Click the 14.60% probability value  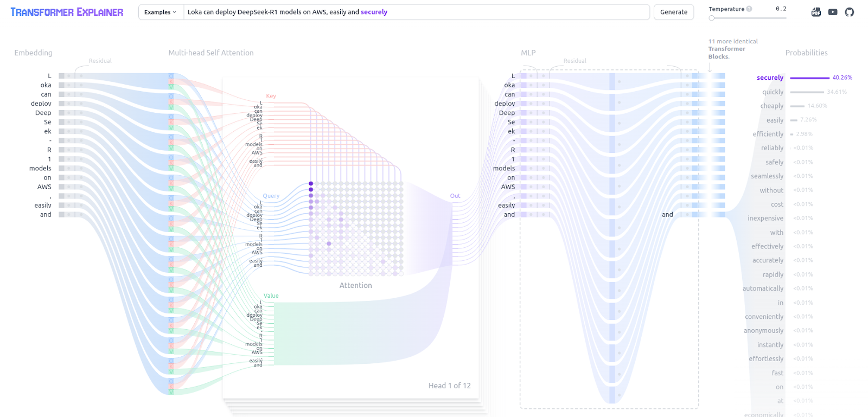(817, 106)
